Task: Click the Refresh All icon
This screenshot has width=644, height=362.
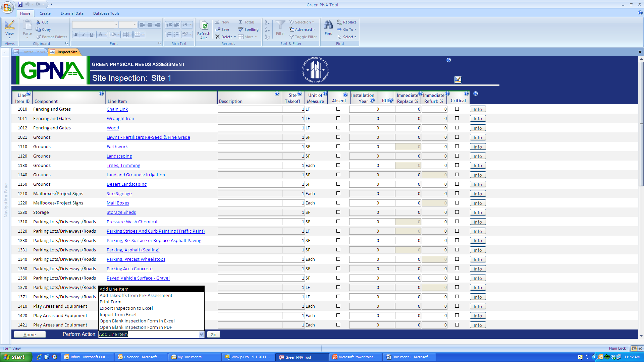Action: pos(204,26)
